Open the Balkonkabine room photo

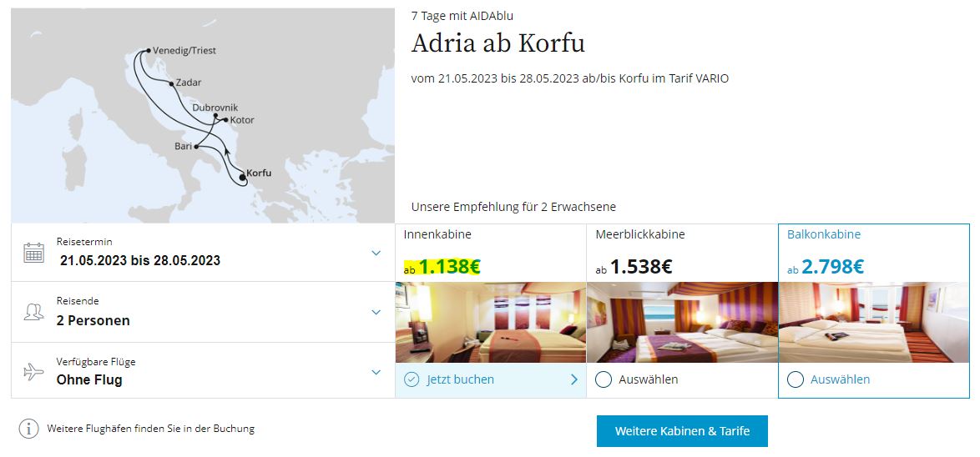click(x=874, y=322)
